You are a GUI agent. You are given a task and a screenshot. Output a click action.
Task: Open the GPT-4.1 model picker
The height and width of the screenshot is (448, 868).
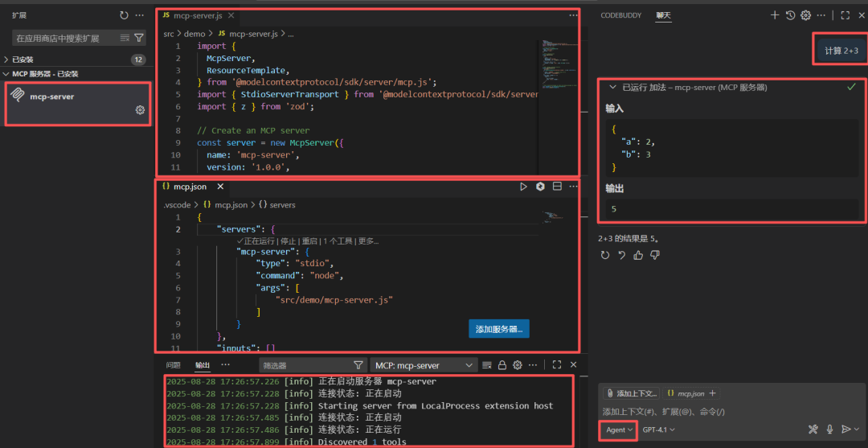point(659,430)
